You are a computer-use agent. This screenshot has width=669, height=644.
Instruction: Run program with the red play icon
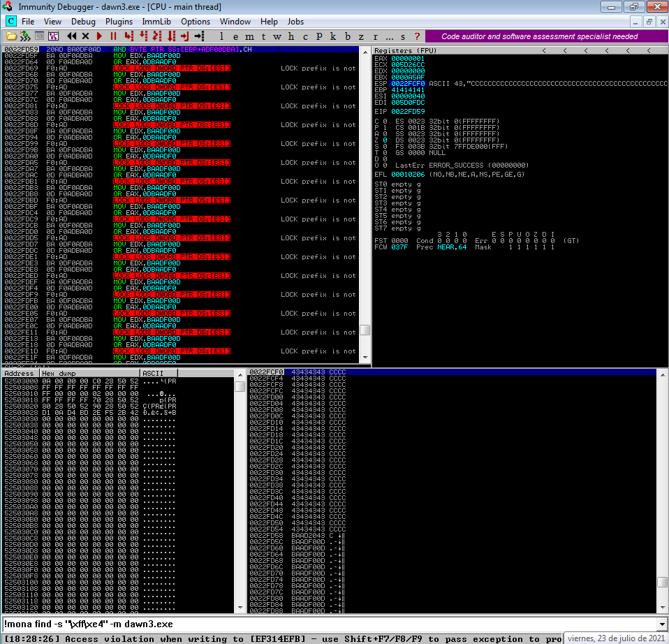click(x=99, y=36)
